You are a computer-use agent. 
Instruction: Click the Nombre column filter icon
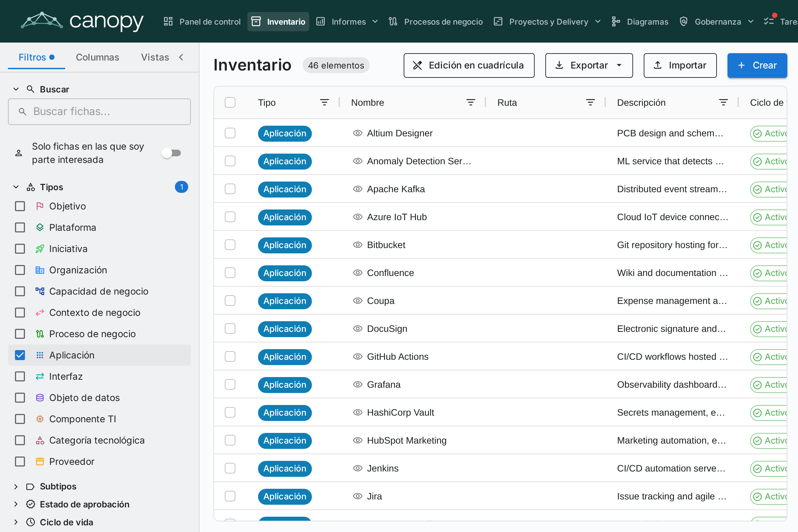470,102
